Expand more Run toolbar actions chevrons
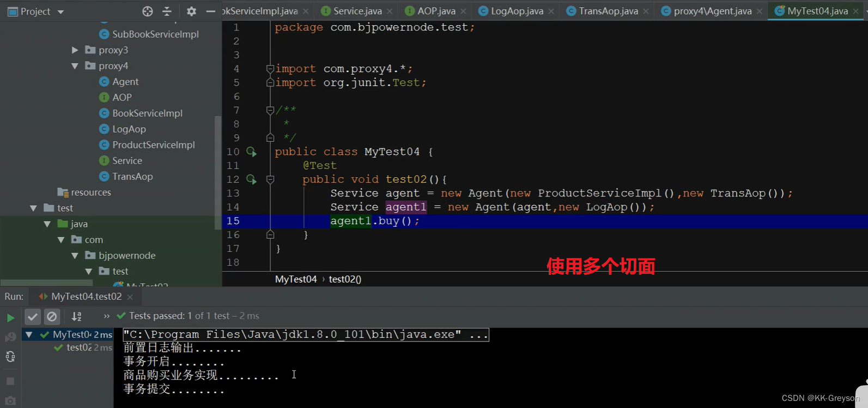 pyautogui.click(x=106, y=316)
